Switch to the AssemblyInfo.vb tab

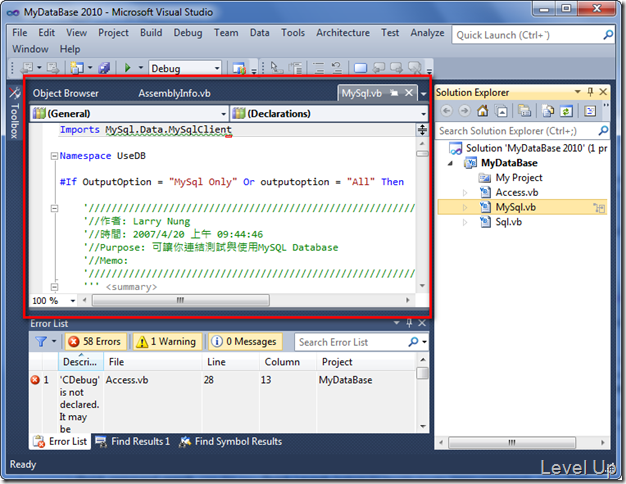click(174, 93)
